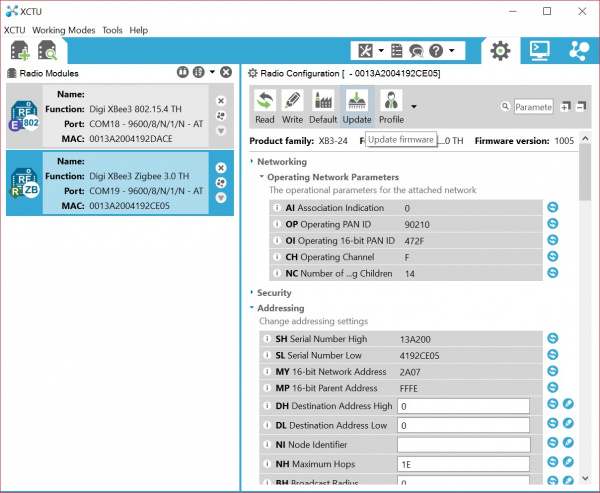600x493 pixels.
Task: Open the Working Modes menu
Action: [x=64, y=30]
